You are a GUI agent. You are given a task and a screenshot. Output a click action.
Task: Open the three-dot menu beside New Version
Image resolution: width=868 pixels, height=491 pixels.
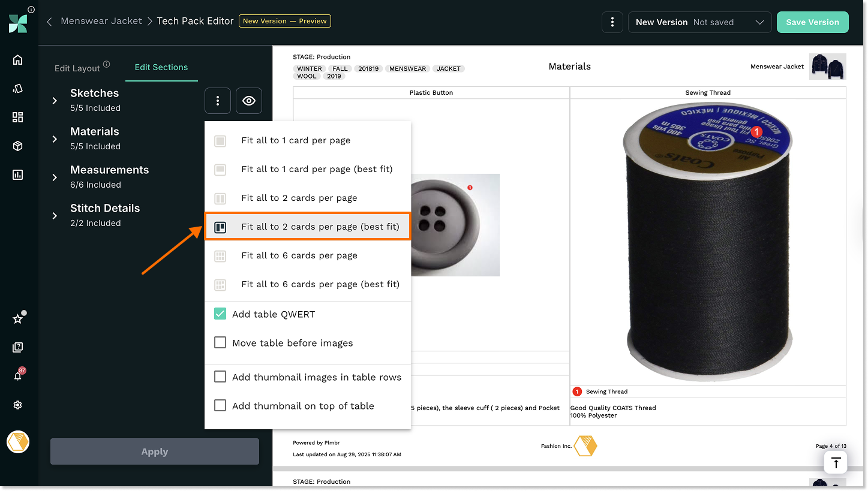(612, 22)
